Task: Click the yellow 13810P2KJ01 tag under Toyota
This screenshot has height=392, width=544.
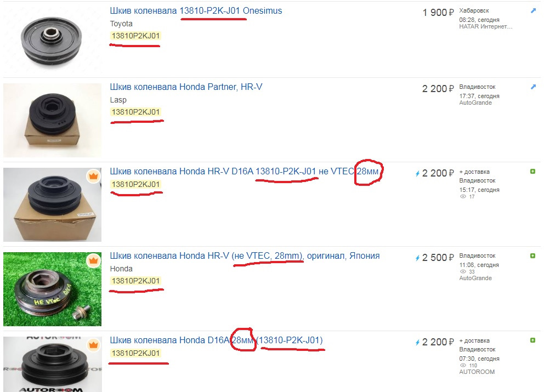Action: [135, 36]
